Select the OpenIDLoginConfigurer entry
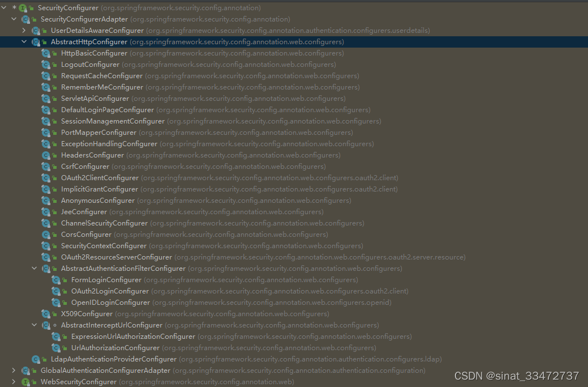588x387 pixels. [x=110, y=302]
